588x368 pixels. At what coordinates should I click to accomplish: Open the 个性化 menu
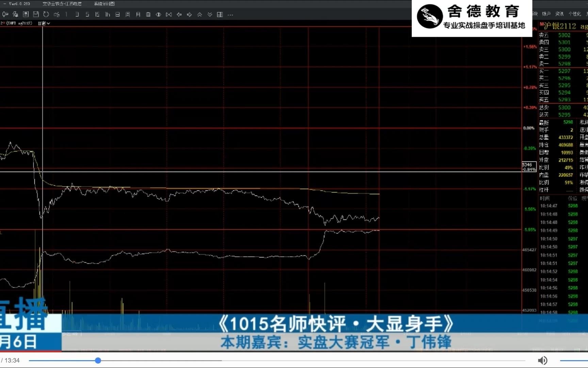(575, 14)
